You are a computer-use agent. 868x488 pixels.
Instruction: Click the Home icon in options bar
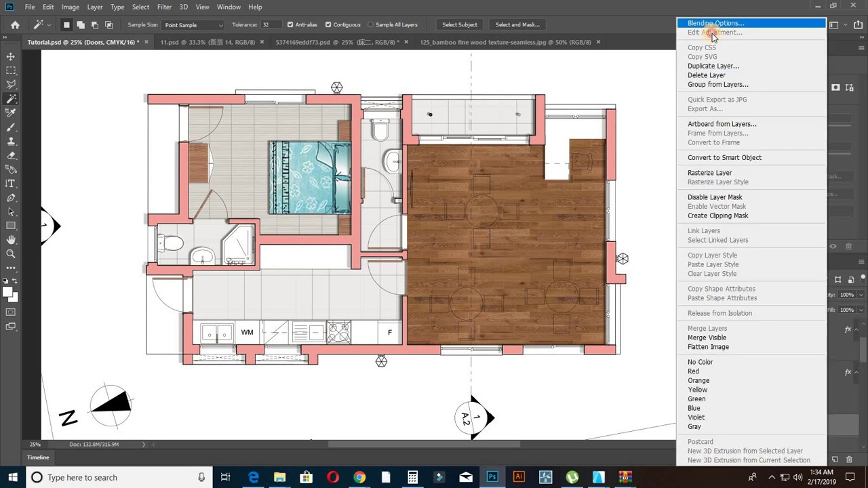click(x=15, y=25)
